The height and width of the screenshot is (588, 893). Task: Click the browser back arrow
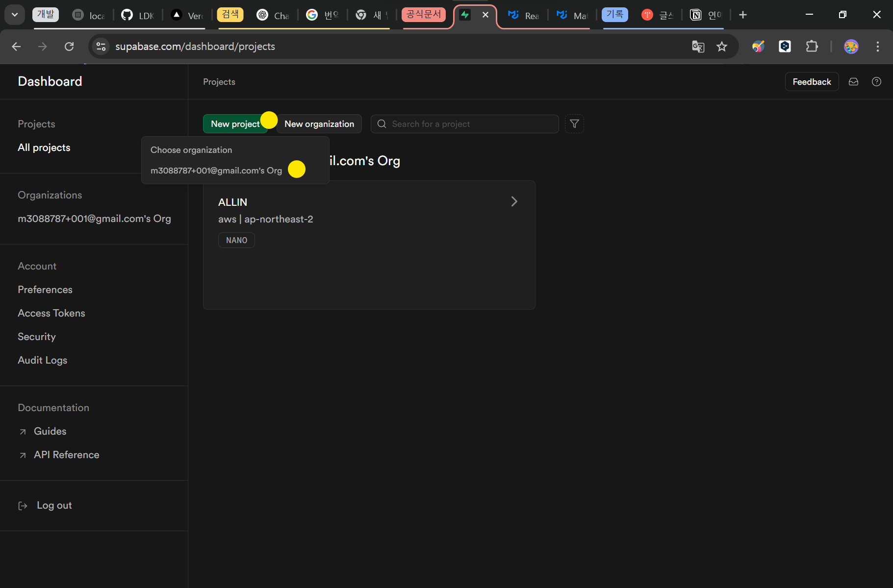[x=16, y=47]
